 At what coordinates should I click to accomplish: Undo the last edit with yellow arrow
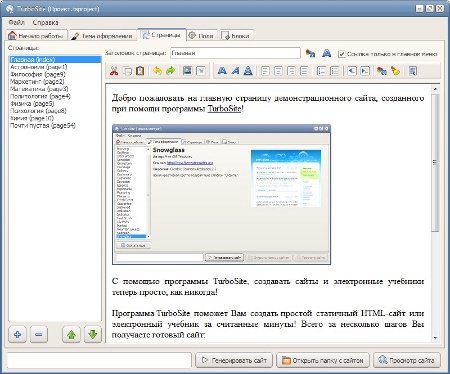click(x=157, y=71)
